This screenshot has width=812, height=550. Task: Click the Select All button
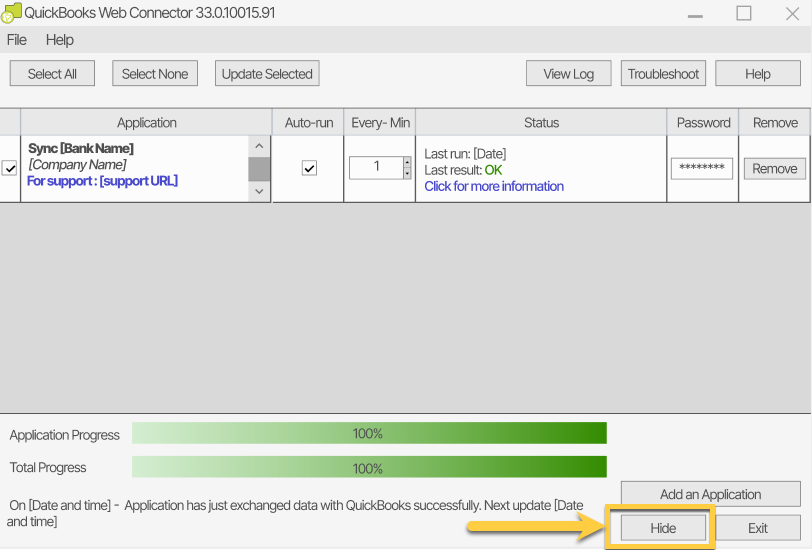[52, 73]
